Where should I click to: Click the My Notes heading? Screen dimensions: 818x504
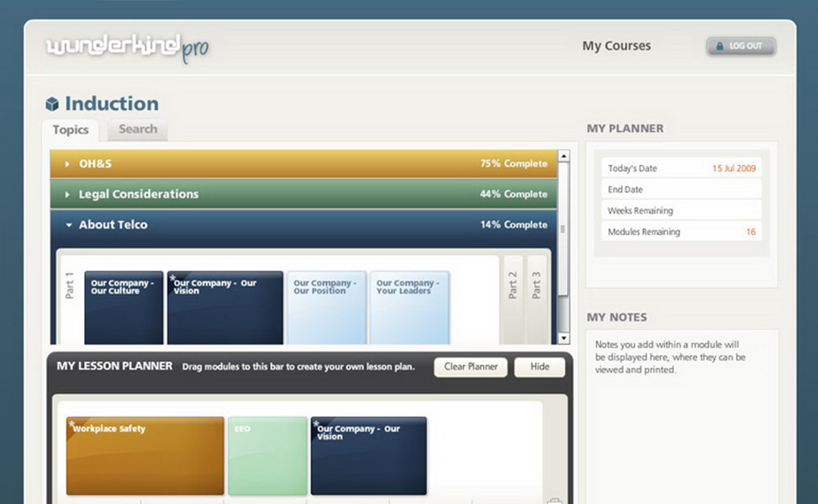(x=616, y=318)
